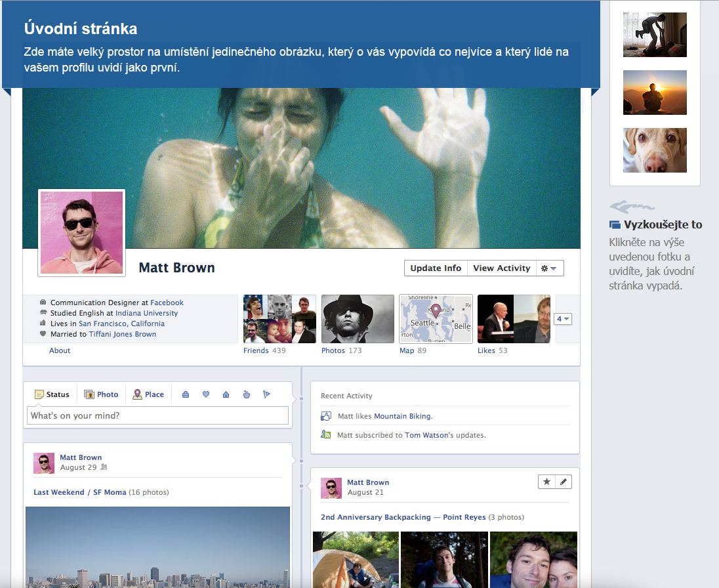This screenshot has height=588, width=719.
Task: Click the flag milestone life event icon
Action: [266, 394]
